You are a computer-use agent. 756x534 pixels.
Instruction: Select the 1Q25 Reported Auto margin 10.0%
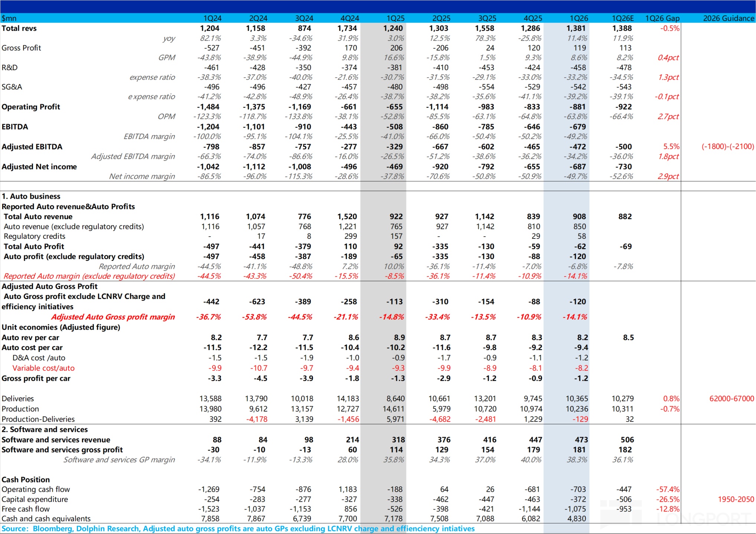(394, 266)
